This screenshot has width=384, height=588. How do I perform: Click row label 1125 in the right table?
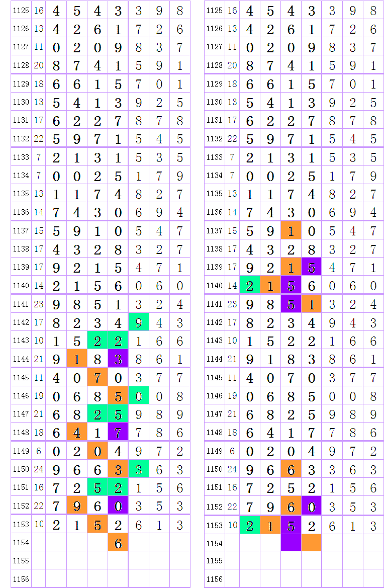pos(215,11)
